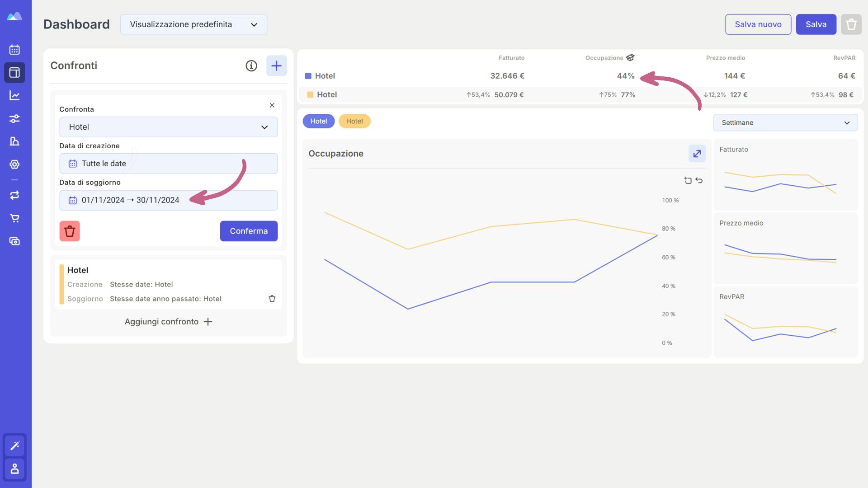Toggle the blue Hotel series pill
The height and width of the screenshot is (488, 868).
click(319, 121)
